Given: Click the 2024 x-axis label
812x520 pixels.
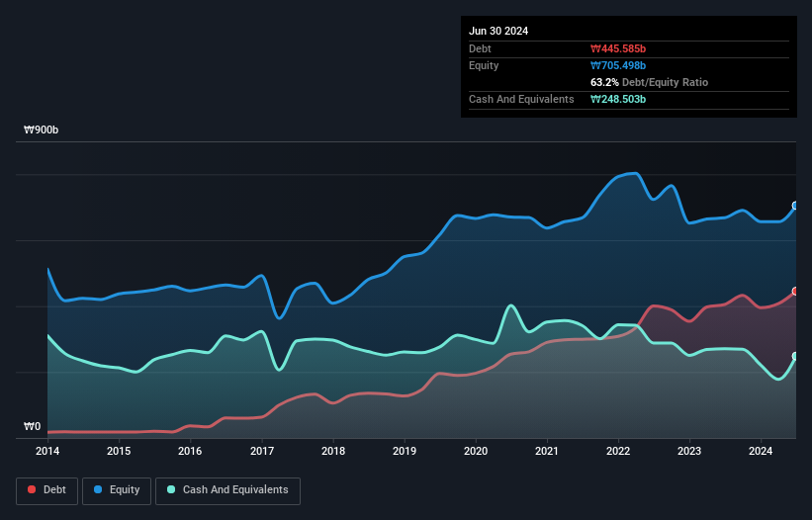Looking at the screenshot, I should 761,451.
